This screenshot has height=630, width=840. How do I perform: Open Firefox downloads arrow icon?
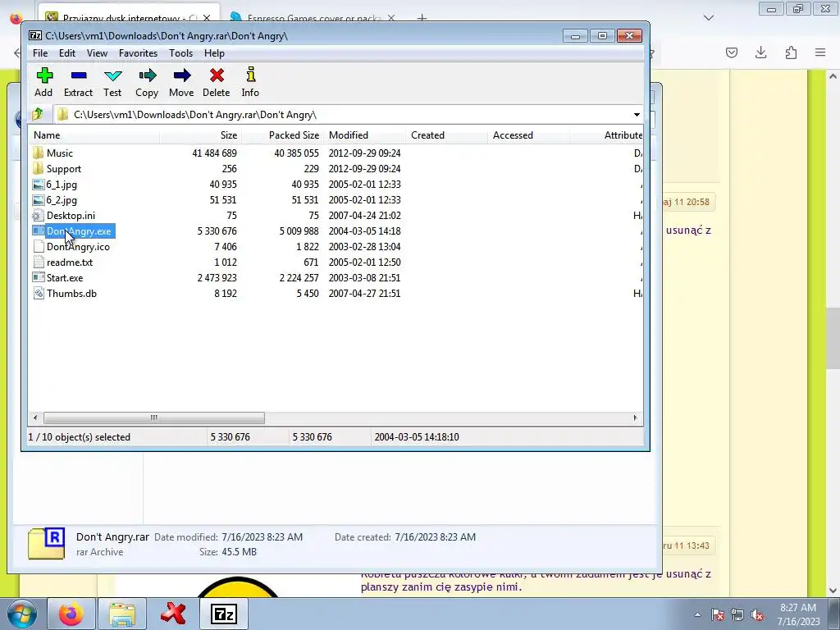tap(760, 52)
